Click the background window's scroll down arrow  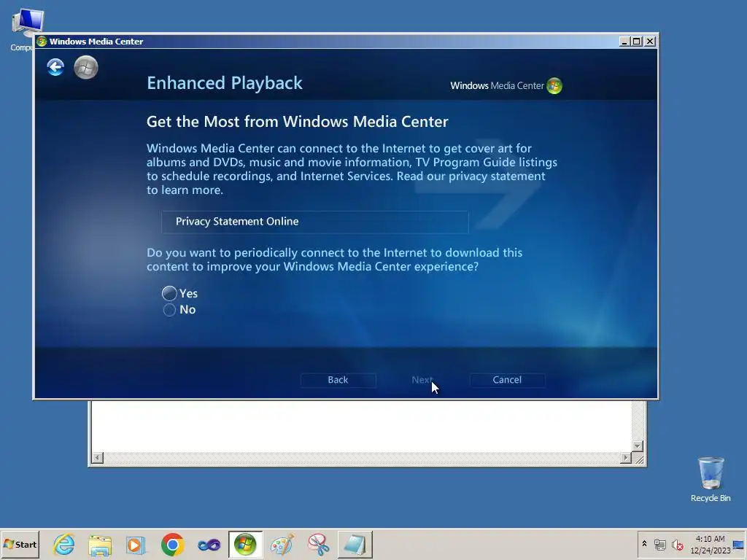[638, 446]
